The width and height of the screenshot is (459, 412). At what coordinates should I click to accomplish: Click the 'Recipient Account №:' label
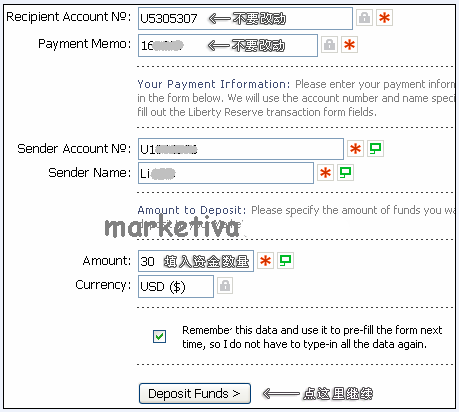click(x=69, y=17)
